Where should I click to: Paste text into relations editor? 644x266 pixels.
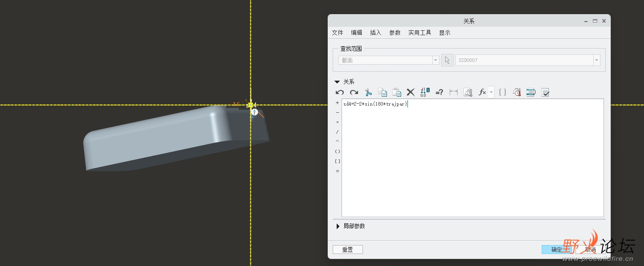[397, 92]
